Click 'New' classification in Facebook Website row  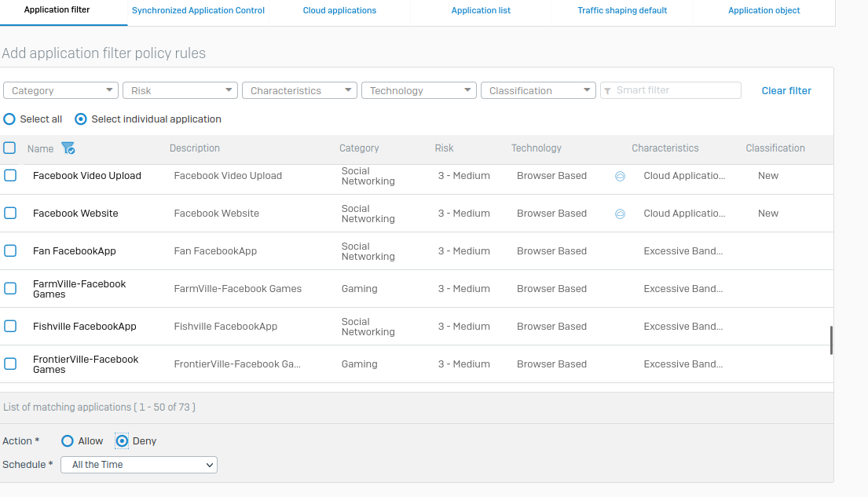(767, 214)
